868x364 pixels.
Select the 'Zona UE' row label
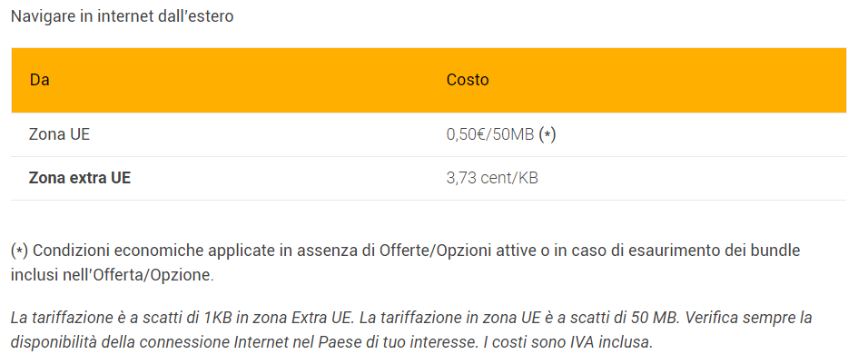59,134
